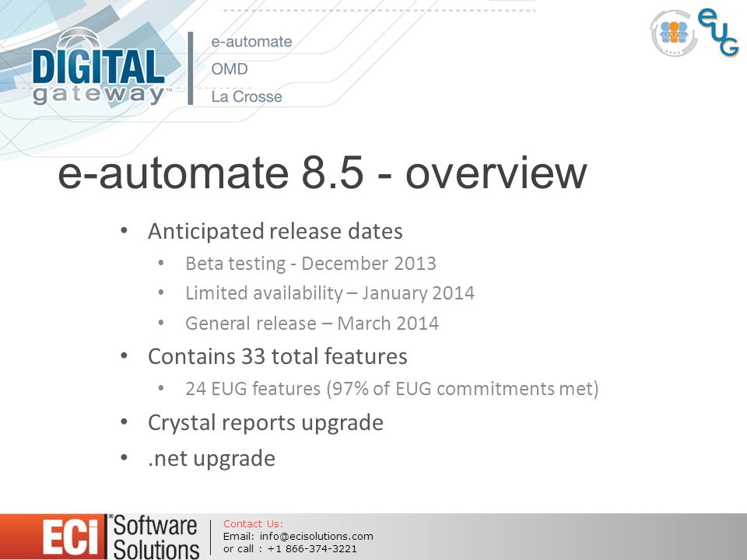Viewport: 747px width, 560px height.
Task: Click General release – March 2014 line
Action: pyautogui.click(x=312, y=324)
